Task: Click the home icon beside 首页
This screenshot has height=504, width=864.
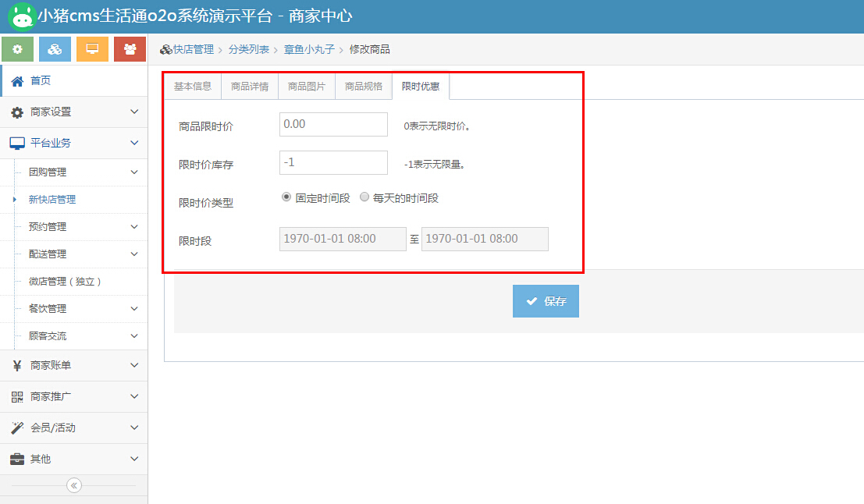Action: click(x=17, y=81)
